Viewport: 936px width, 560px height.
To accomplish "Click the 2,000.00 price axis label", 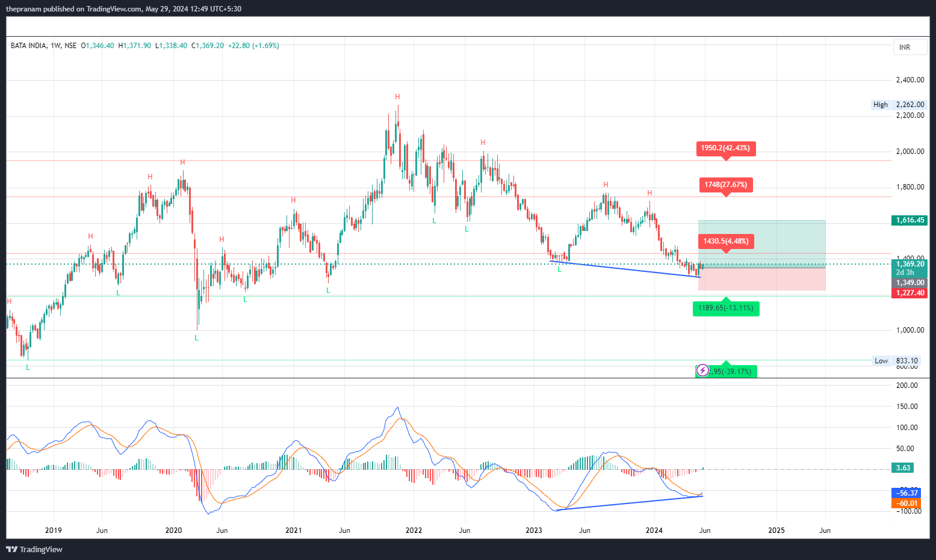I will click(x=910, y=152).
